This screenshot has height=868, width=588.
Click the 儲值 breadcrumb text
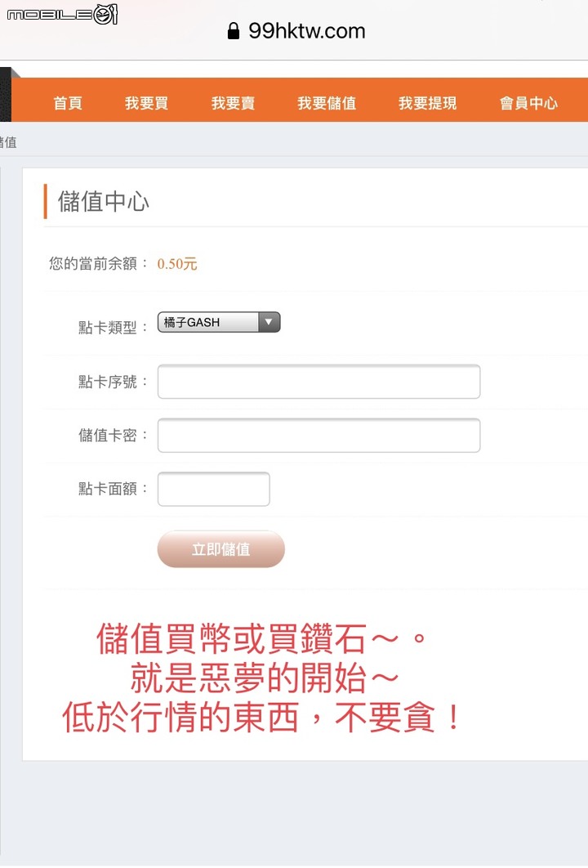tap(7, 142)
